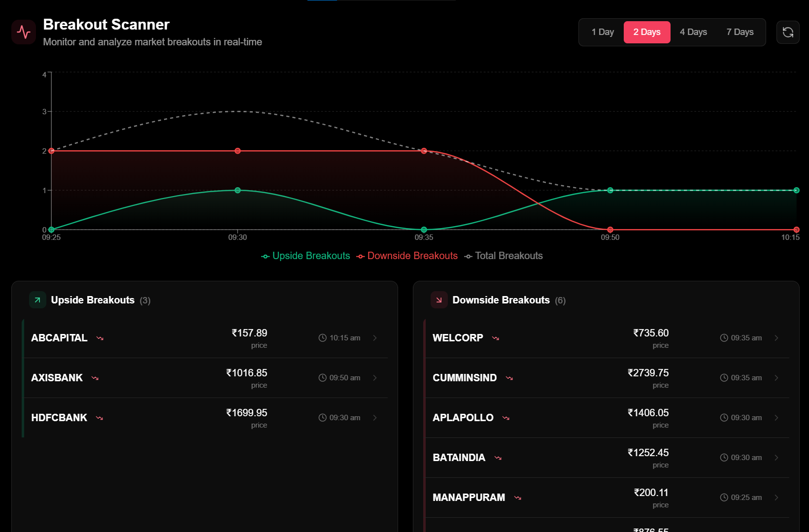The image size is (809, 532).
Task: Click the downside data point at 09:35
Action: (x=424, y=151)
